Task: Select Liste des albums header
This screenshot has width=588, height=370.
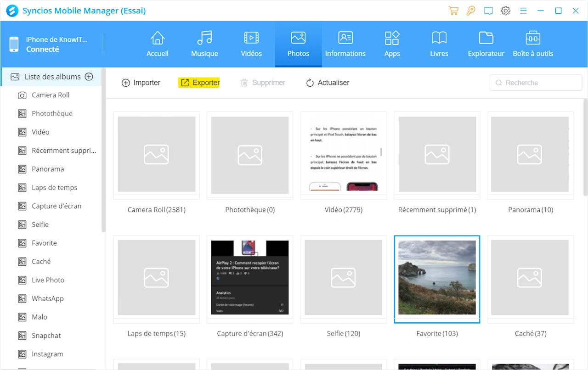Action: (51, 77)
